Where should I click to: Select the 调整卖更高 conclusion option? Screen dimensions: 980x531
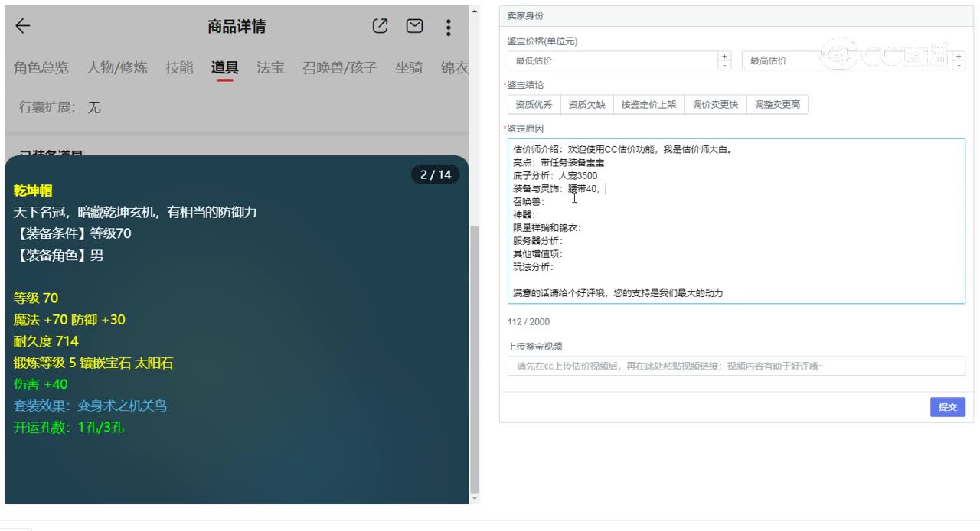click(778, 104)
